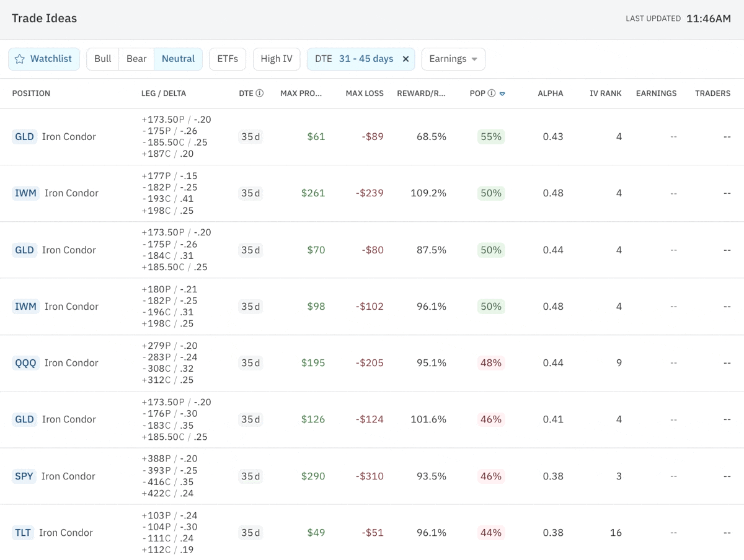744x560 pixels.
Task: Click the 109.2% reward/risk value
Action: click(428, 193)
